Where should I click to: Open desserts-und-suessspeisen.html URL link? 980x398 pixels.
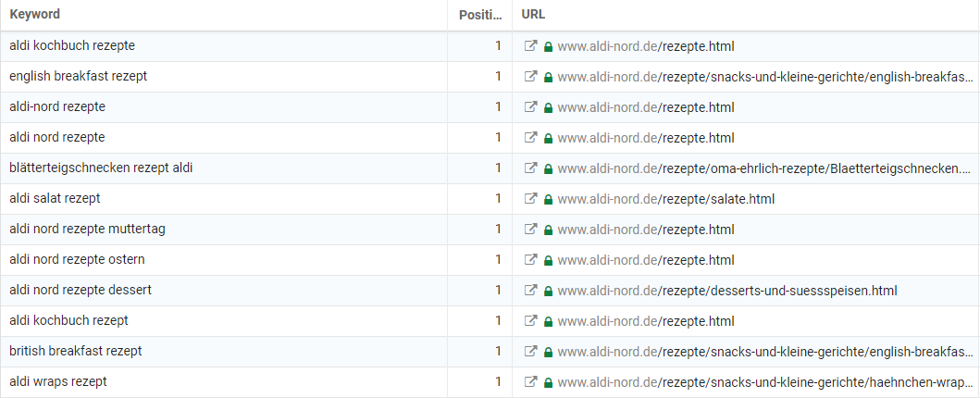[727, 291]
